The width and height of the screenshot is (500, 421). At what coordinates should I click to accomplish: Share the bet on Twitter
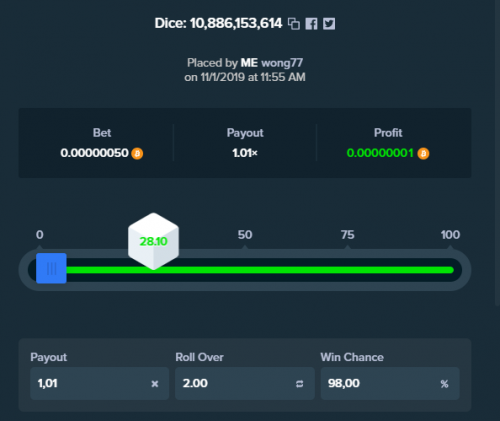click(x=329, y=24)
